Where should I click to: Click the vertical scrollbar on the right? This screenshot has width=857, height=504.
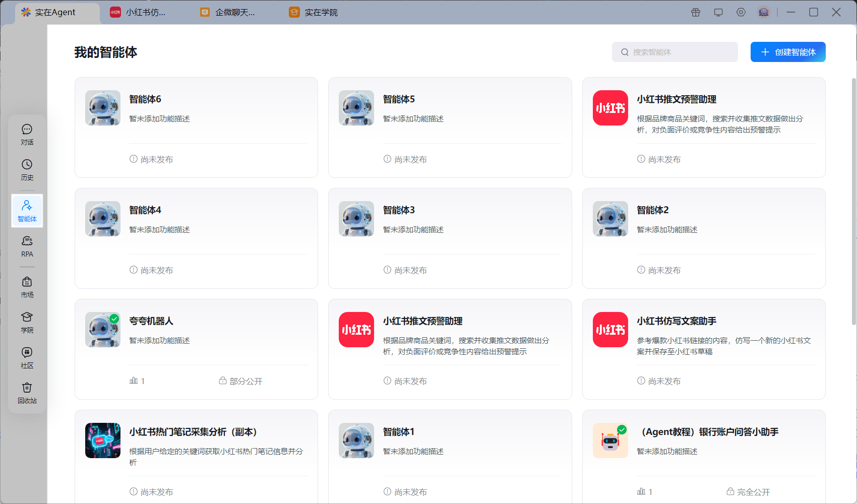pos(853,202)
